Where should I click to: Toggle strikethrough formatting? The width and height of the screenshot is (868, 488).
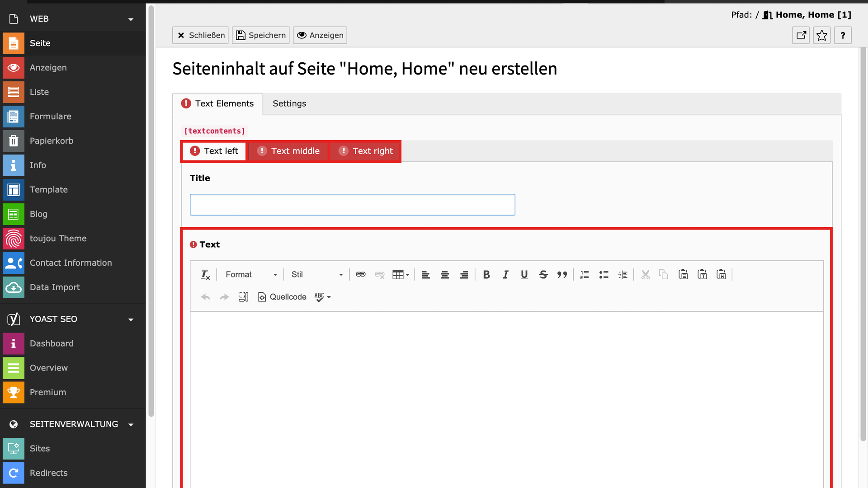coord(543,275)
